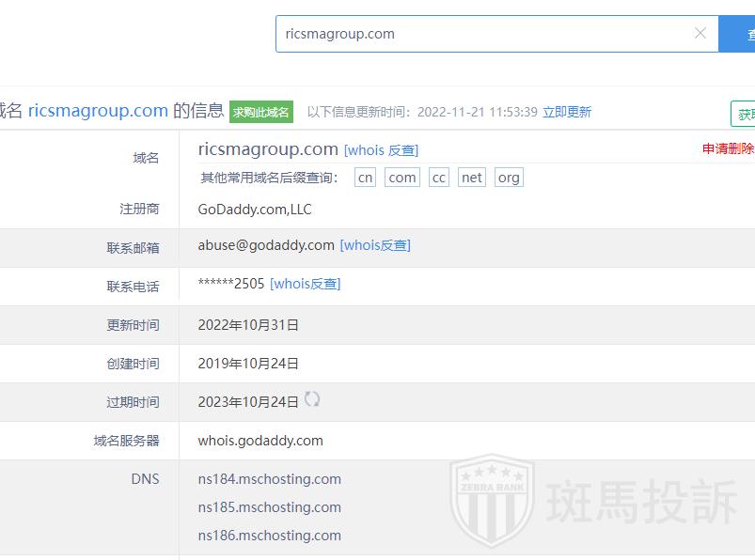Click the green outlined button at right edge
Viewport: 755px width, 560px height.
pyautogui.click(x=744, y=114)
